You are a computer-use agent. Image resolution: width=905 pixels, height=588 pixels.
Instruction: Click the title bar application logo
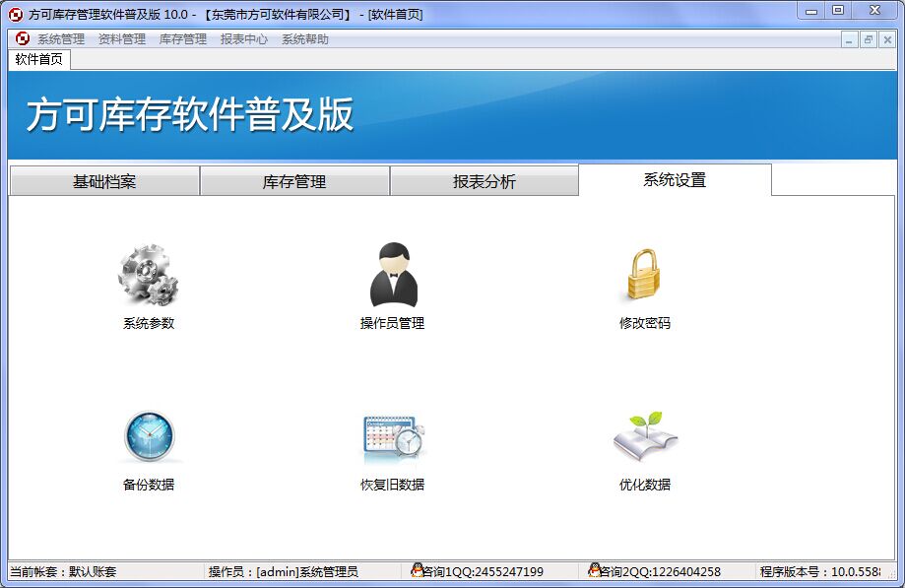click(16, 15)
